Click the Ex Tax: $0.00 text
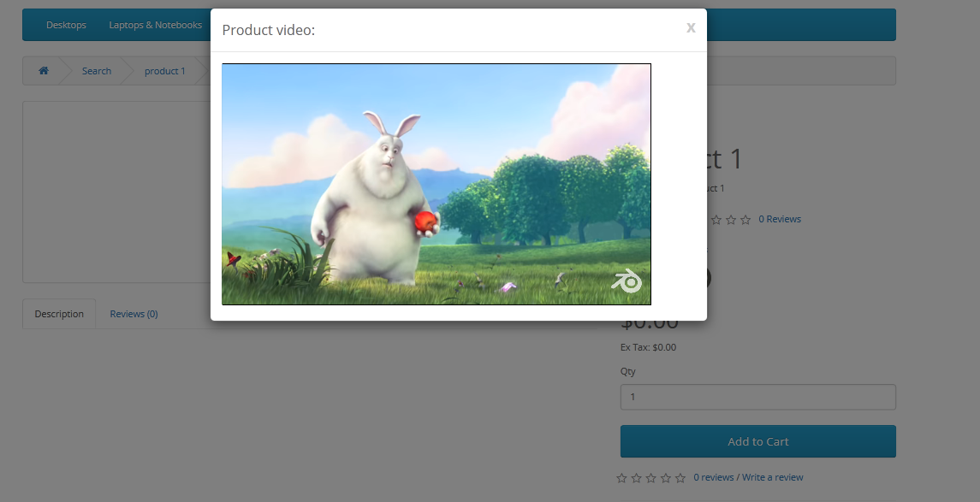 pyautogui.click(x=648, y=347)
